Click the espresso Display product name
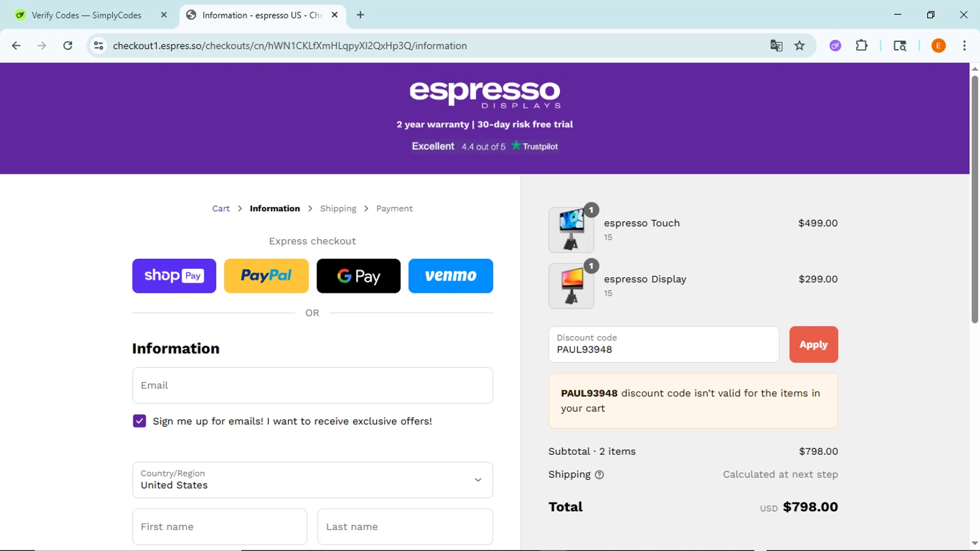Image resolution: width=980 pixels, height=551 pixels. [645, 279]
